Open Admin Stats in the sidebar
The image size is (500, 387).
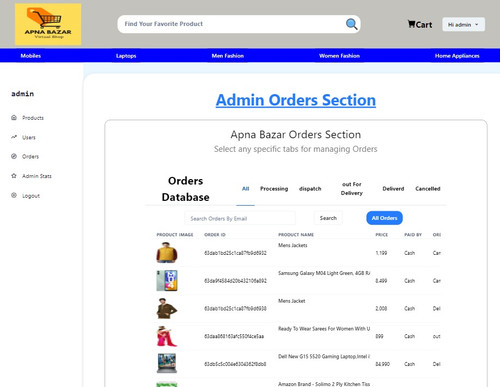[x=37, y=176]
